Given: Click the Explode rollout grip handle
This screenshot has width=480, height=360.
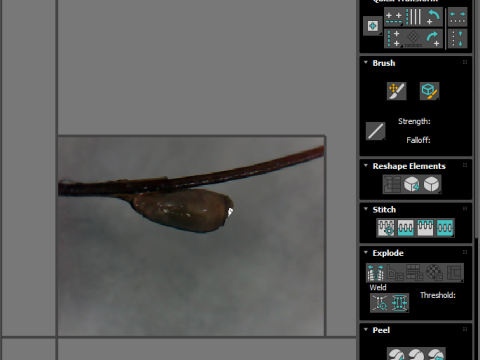Looking at the screenshot, I should coord(465,252).
